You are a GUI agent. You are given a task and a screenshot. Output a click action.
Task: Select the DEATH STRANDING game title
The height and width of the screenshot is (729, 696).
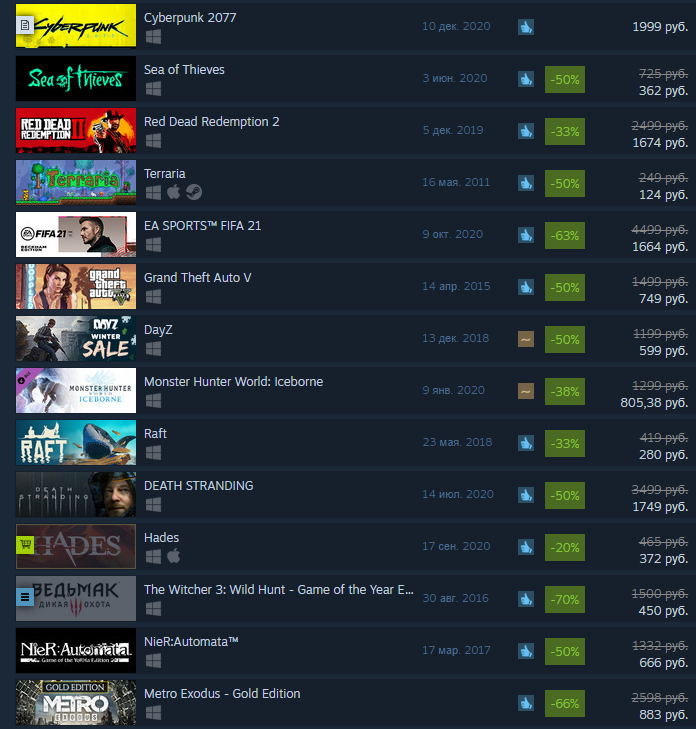(199, 486)
